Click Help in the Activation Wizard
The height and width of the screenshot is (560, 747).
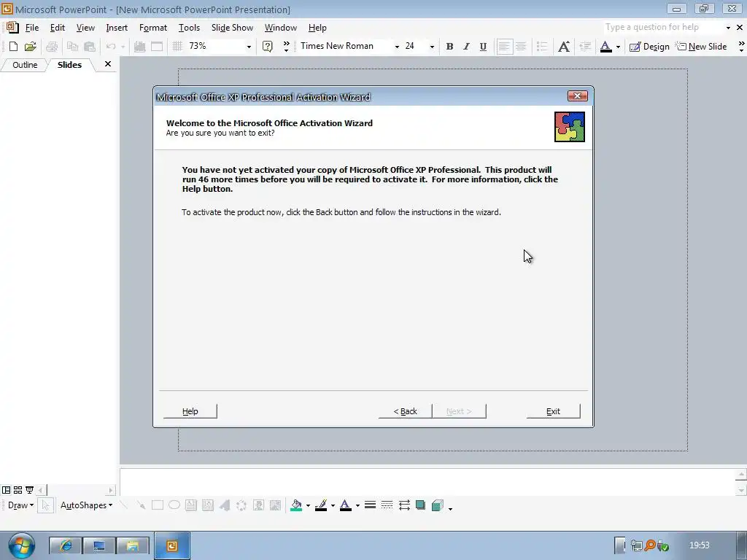coord(190,411)
